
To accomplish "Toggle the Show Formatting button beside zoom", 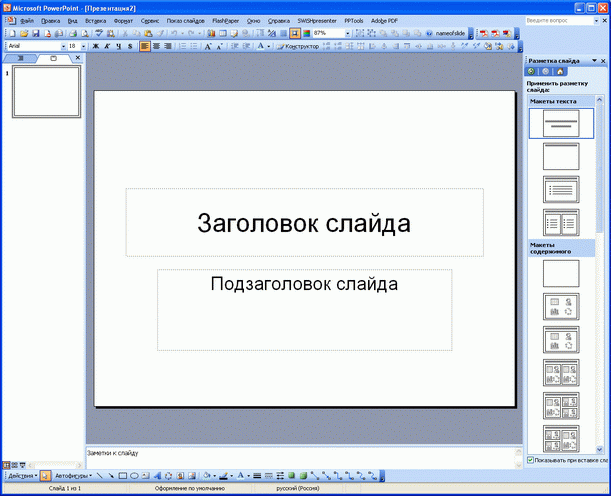I will [272, 34].
